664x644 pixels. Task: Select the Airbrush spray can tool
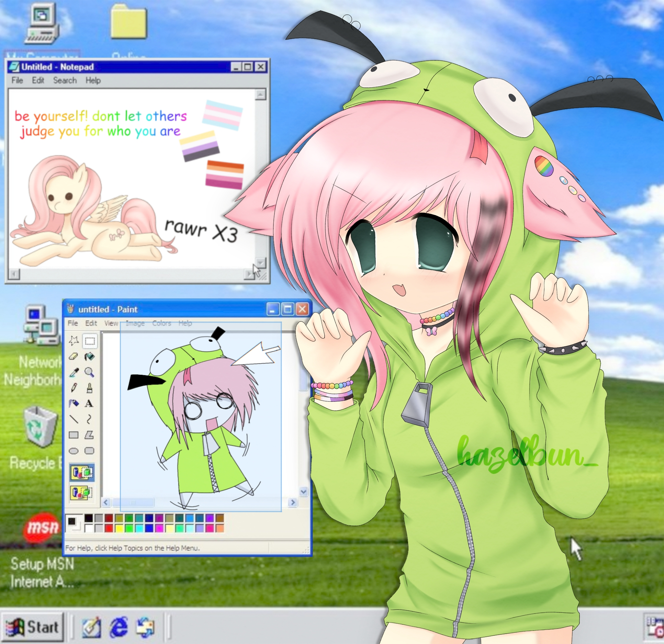coord(74,404)
